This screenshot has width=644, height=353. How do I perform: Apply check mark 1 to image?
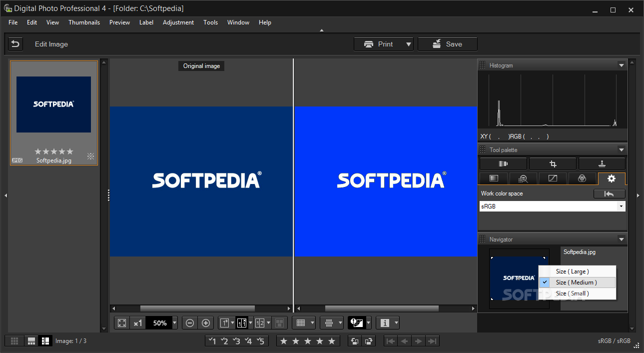pyautogui.click(x=213, y=341)
